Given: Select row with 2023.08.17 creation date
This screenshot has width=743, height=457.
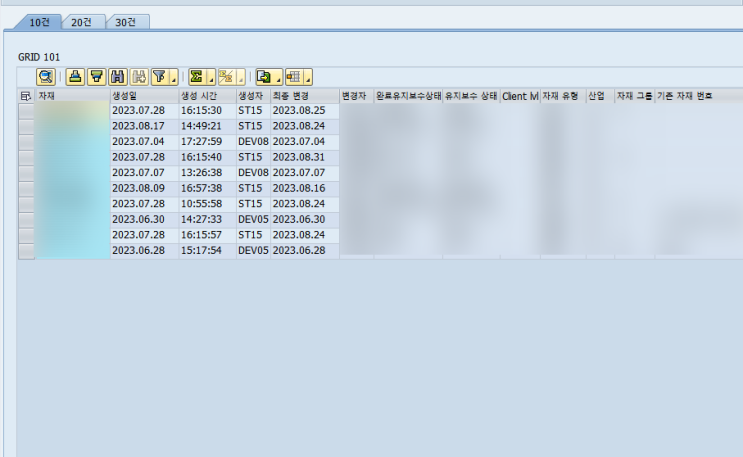Looking at the screenshot, I should pyautogui.click(x=27, y=126).
